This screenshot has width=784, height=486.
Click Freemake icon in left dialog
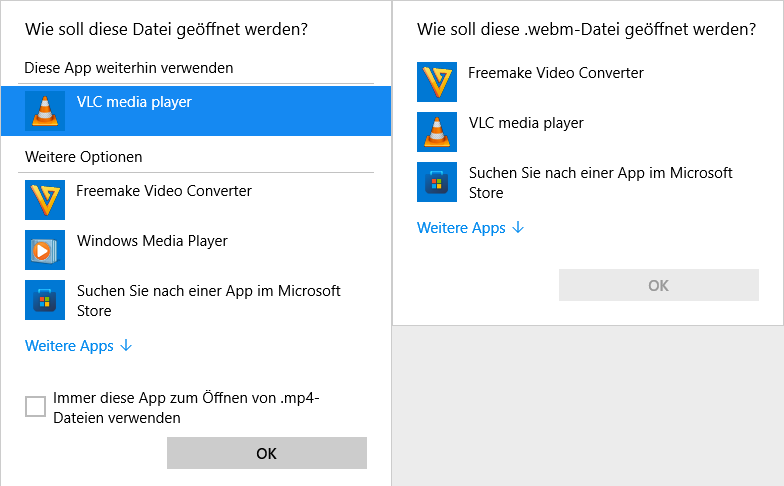click(45, 200)
